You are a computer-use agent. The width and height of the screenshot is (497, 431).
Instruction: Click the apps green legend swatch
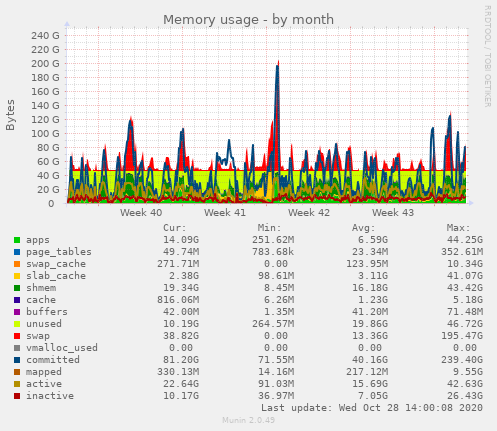[x=17, y=240]
